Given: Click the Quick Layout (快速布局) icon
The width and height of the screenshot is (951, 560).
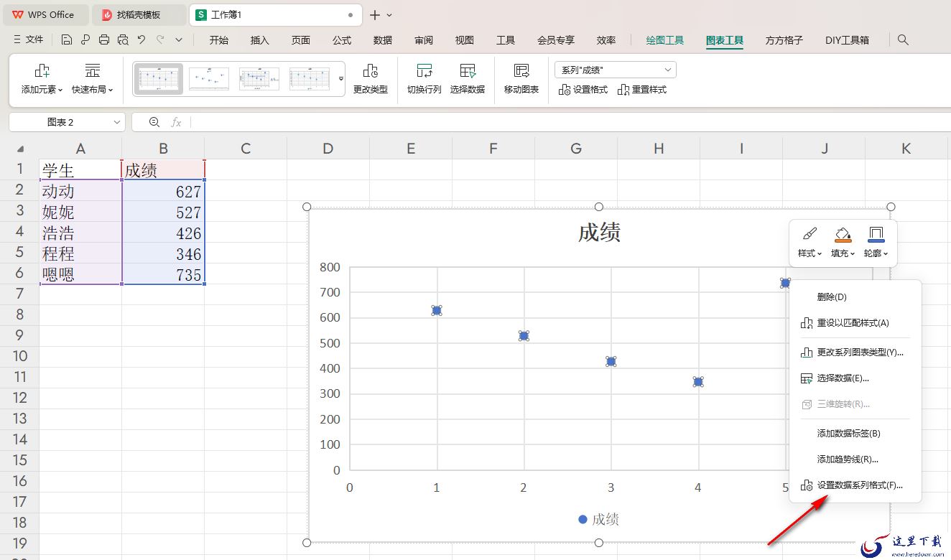Looking at the screenshot, I should click(93, 70).
